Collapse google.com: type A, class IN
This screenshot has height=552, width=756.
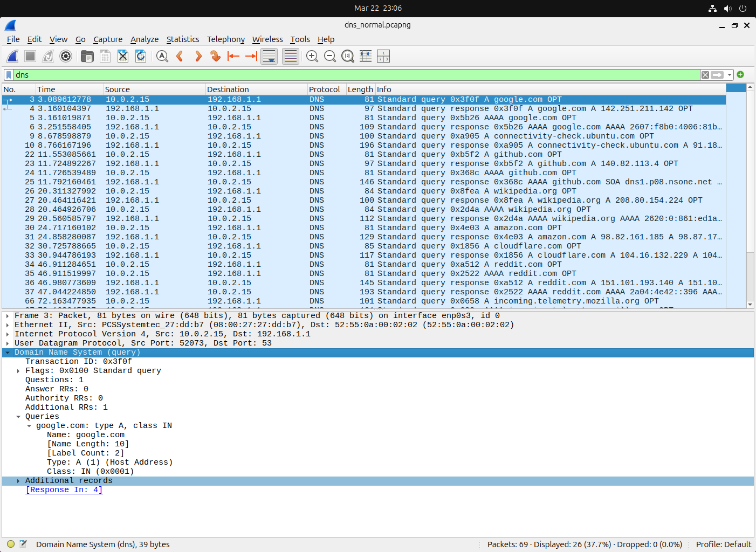tap(29, 426)
